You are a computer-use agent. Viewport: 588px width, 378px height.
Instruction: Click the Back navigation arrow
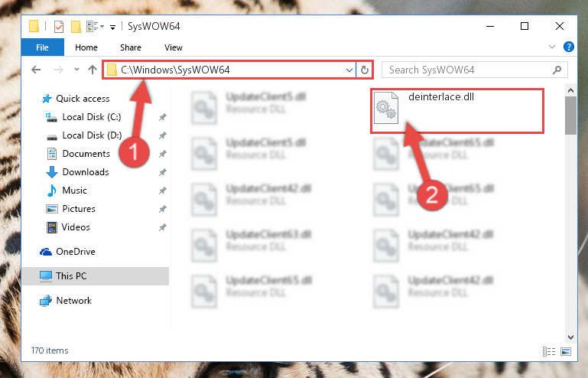[x=36, y=70]
